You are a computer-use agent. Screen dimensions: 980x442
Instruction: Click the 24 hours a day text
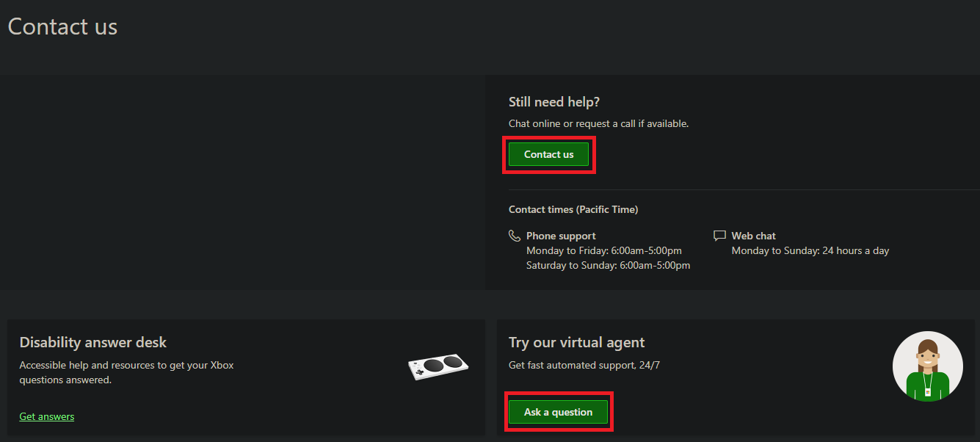pos(810,250)
